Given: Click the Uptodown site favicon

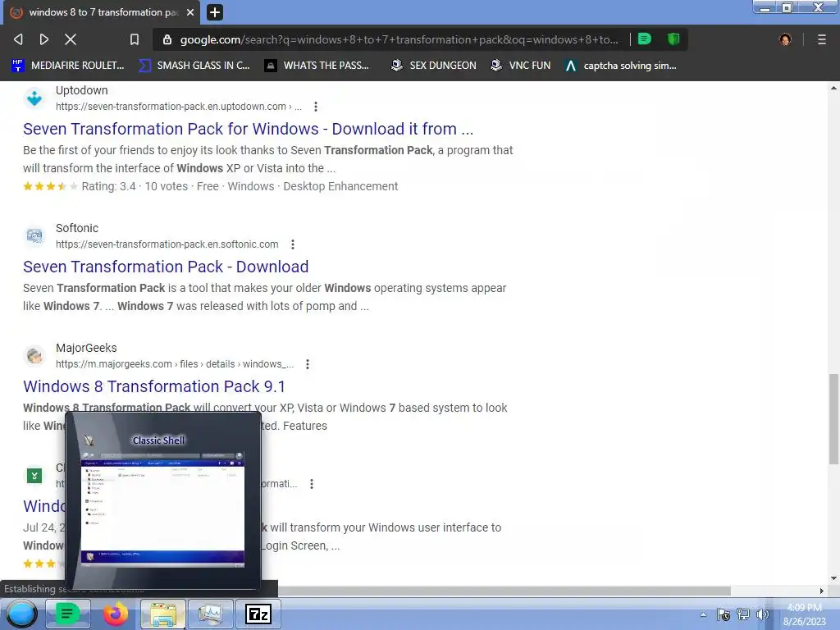Looking at the screenshot, I should click(x=34, y=98).
